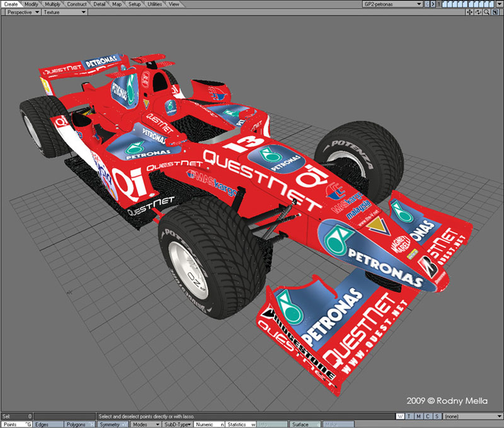Switch to Points selection mode

pyautogui.click(x=15, y=424)
